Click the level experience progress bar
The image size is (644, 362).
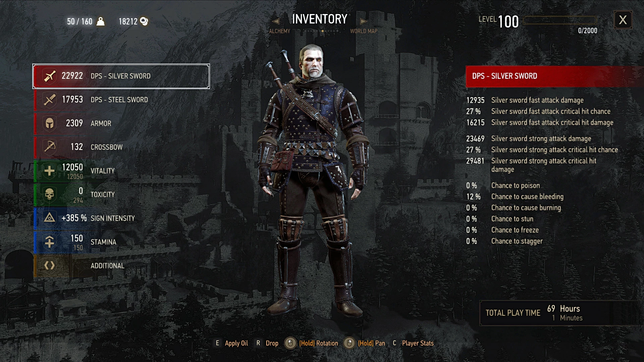(x=560, y=20)
